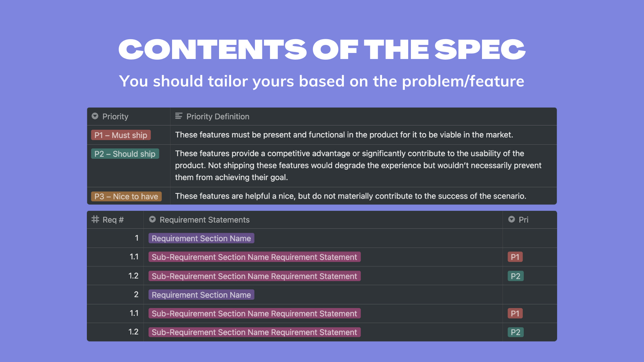
Task: Click the select icon beside Pri column header
Action: coord(512,220)
